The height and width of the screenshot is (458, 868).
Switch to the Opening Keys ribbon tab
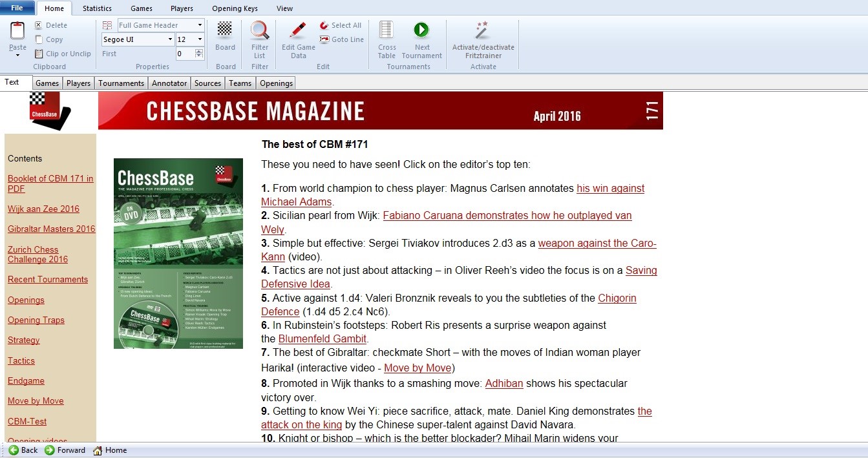pyautogui.click(x=235, y=8)
